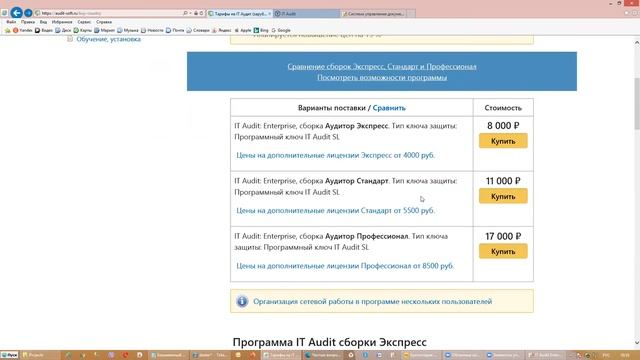The image size is (640, 360).
Task: Click the price 8 000 ₽
Action: [503, 126]
